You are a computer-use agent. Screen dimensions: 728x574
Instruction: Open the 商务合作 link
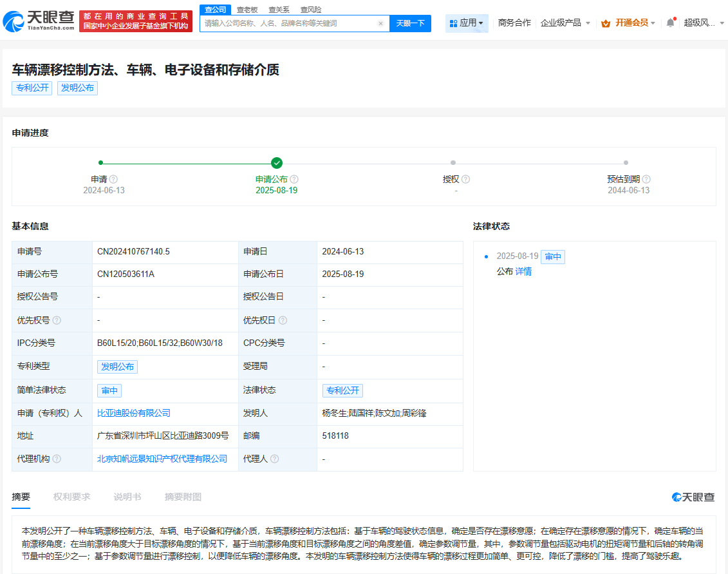514,23
